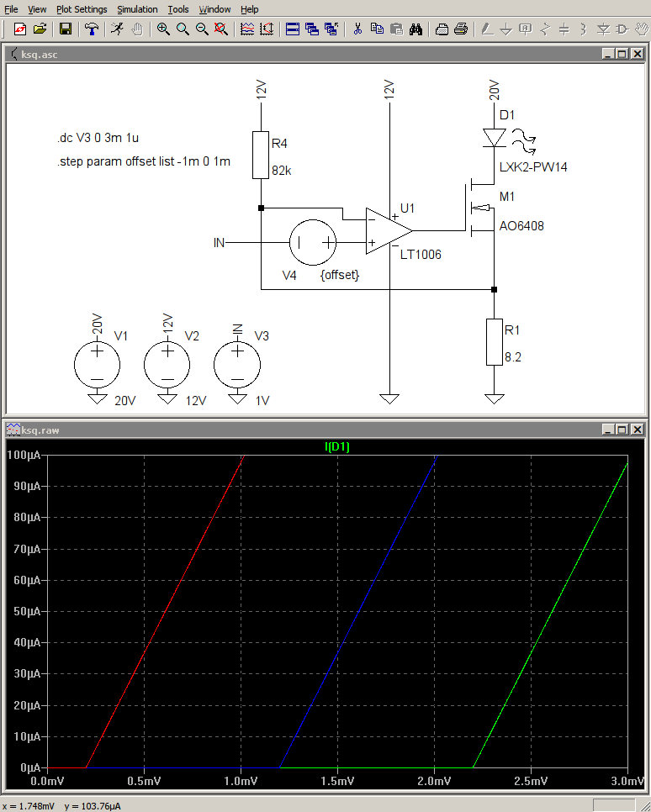The height and width of the screenshot is (812, 651).
Task: Cascade windows from the toolbar
Action: [x=312, y=29]
